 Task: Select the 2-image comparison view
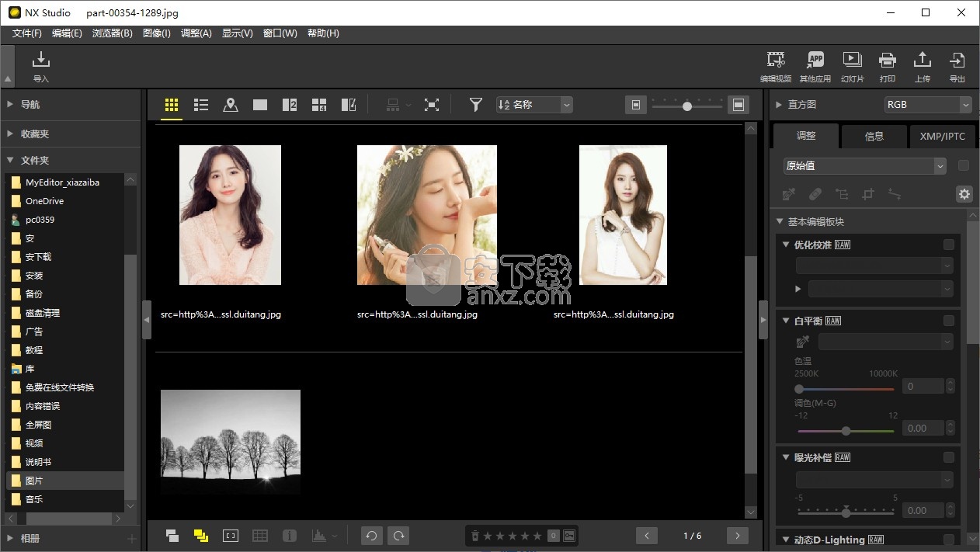(x=290, y=105)
